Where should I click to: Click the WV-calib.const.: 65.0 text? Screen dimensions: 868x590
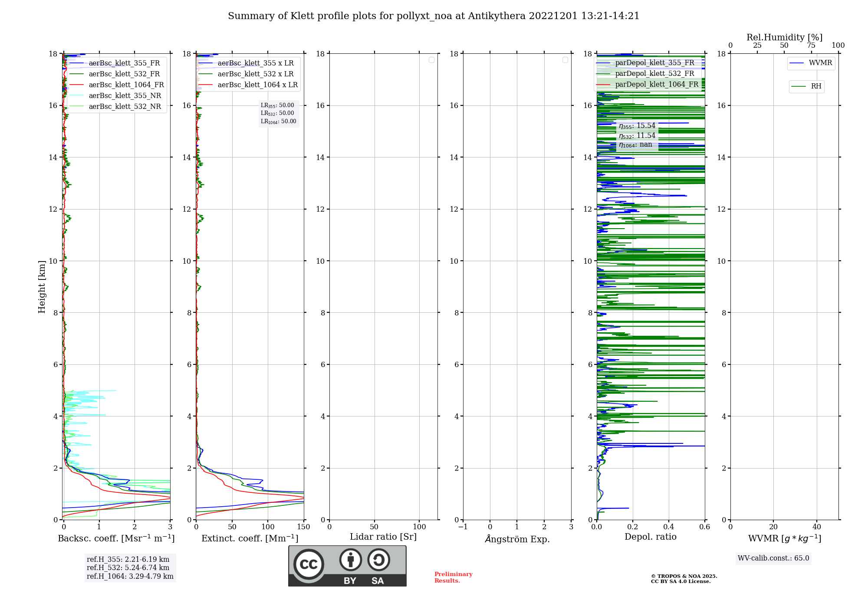773,558
